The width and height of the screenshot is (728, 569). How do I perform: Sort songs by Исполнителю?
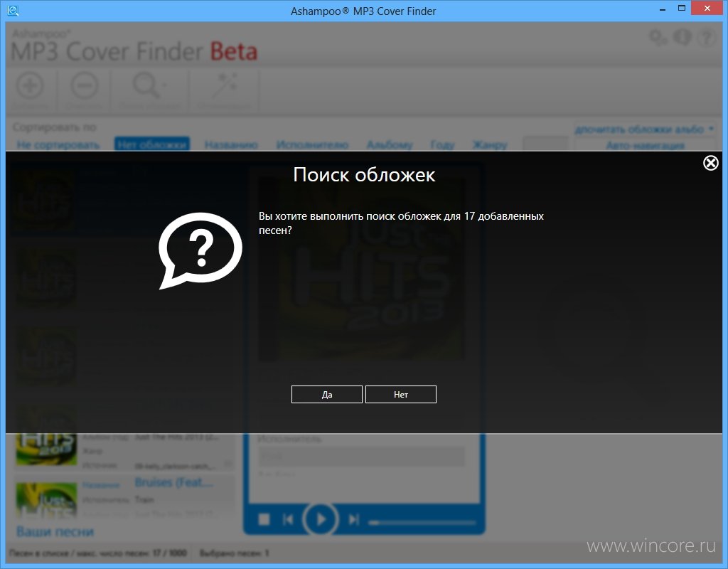(312, 145)
